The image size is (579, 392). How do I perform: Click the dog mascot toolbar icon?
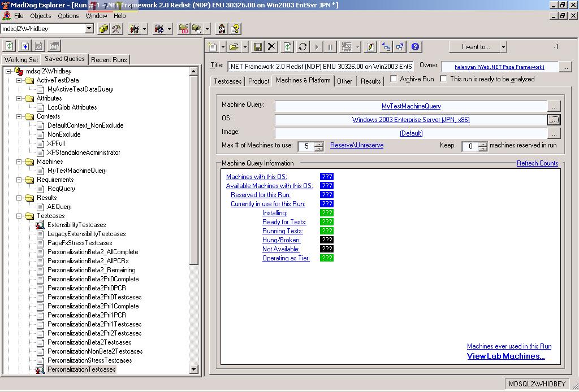click(222, 29)
